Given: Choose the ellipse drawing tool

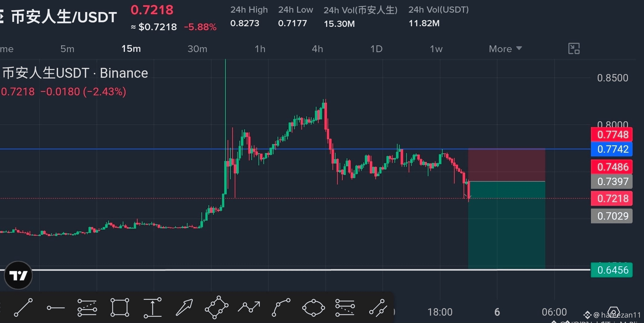Looking at the screenshot, I should click(313, 308).
